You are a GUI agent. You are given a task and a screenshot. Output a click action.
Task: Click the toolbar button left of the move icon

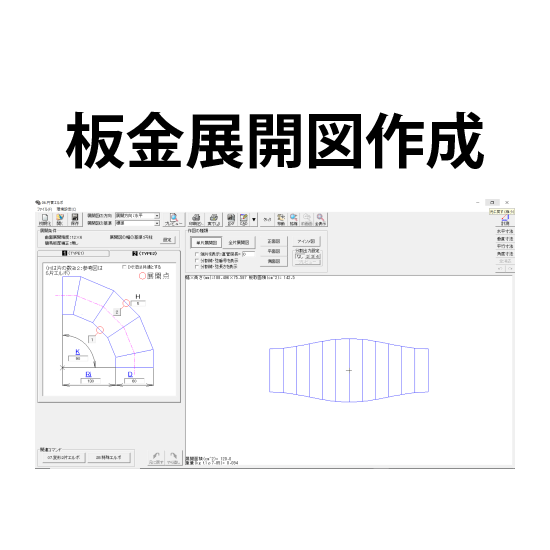click(x=267, y=219)
